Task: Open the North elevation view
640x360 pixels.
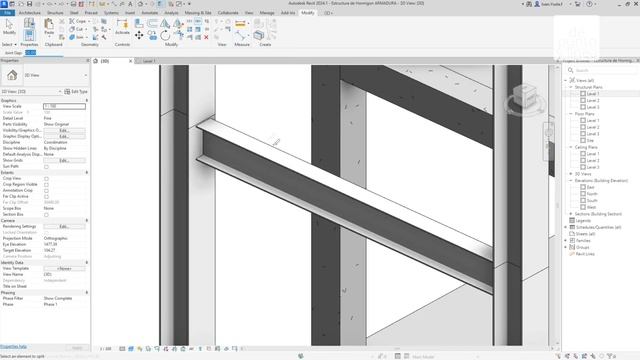Action: 592,194
